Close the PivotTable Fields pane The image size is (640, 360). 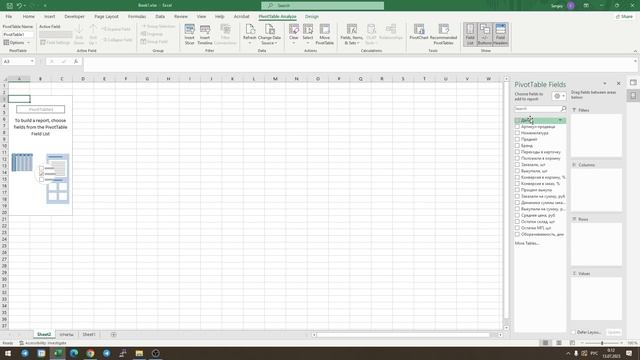tap(618, 84)
